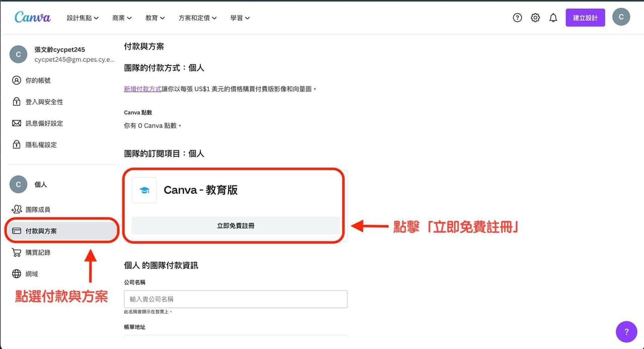Click the 公司名稱 label above the input field
This screenshot has height=349, width=644.
[x=135, y=283]
